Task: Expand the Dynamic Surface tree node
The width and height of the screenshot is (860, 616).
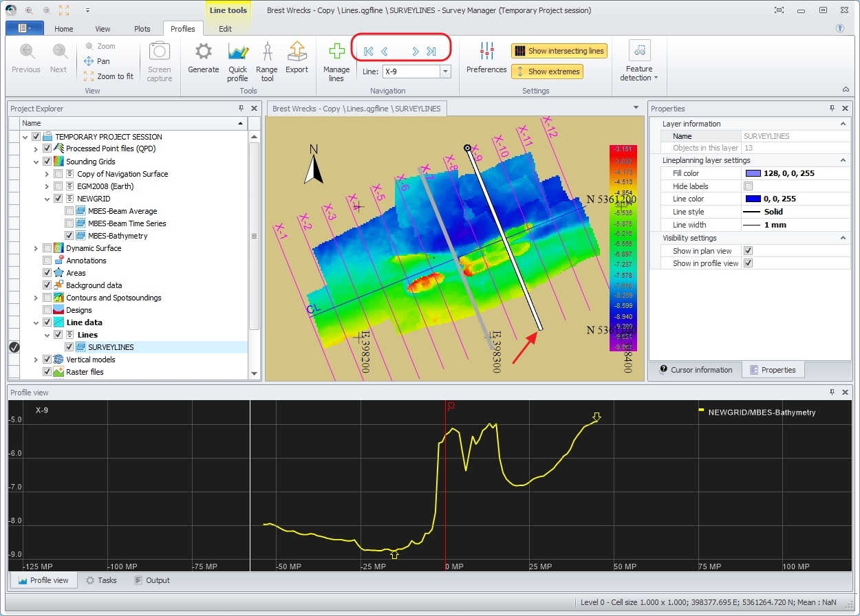Action: pos(36,248)
